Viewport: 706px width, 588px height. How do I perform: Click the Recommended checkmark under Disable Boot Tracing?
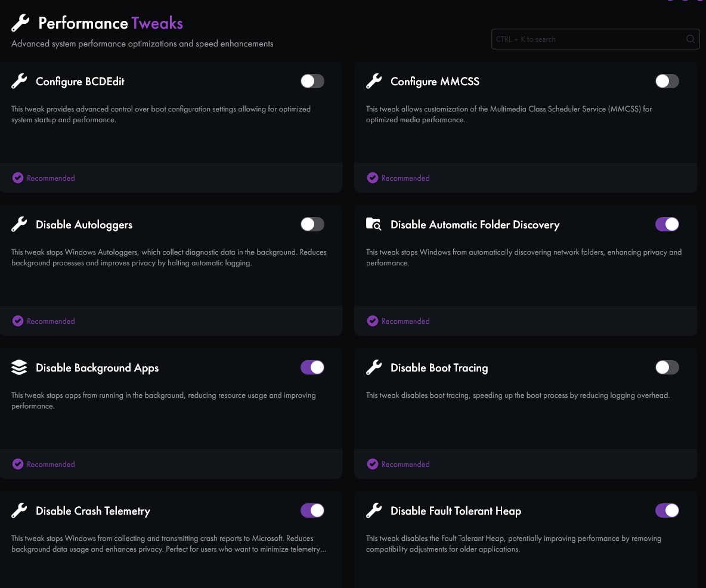click(x=372, y=464)
